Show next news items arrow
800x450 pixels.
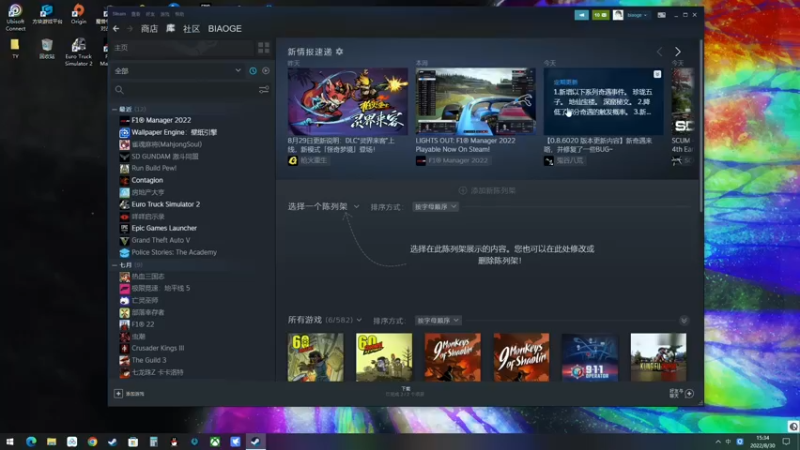click(678, 52)
